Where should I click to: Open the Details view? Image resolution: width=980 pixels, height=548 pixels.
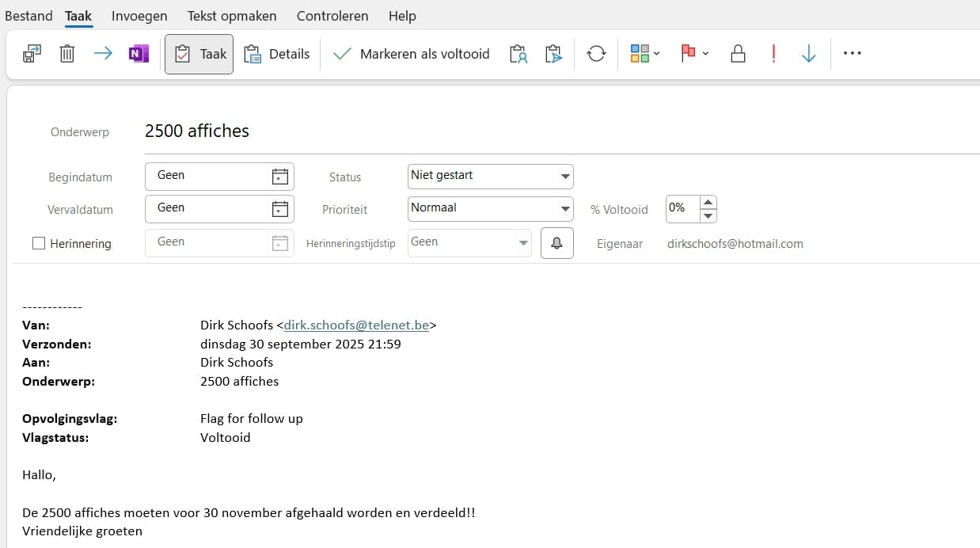click(277, 54)
